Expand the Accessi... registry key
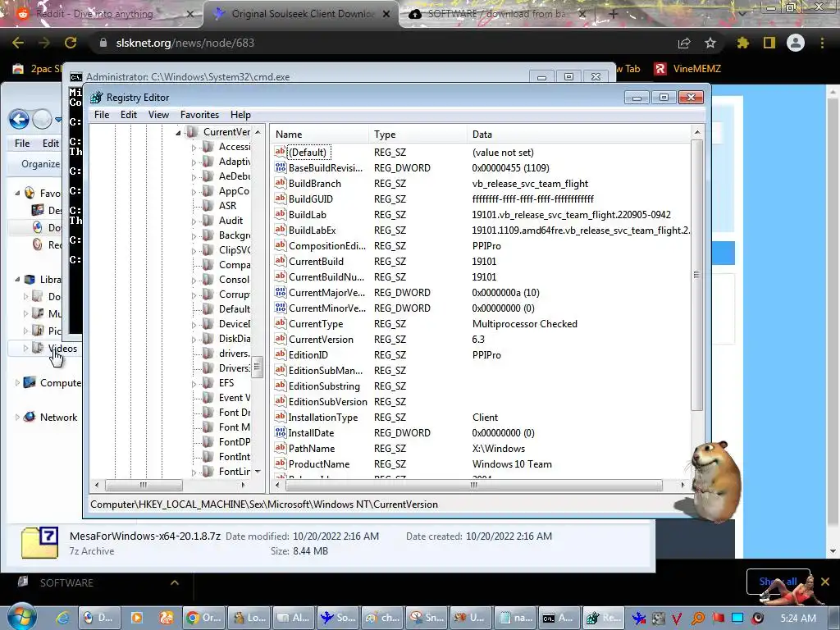 [x=194, y=148]
